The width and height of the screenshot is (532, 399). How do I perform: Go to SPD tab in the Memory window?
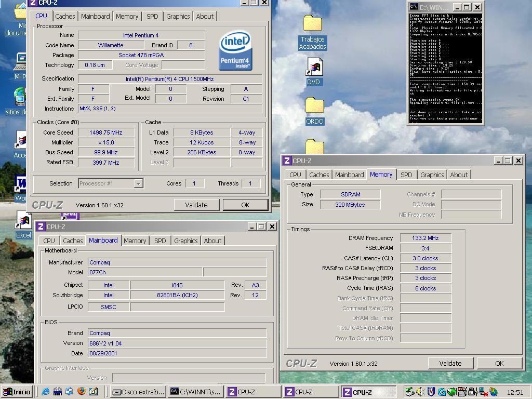(406, 175)
